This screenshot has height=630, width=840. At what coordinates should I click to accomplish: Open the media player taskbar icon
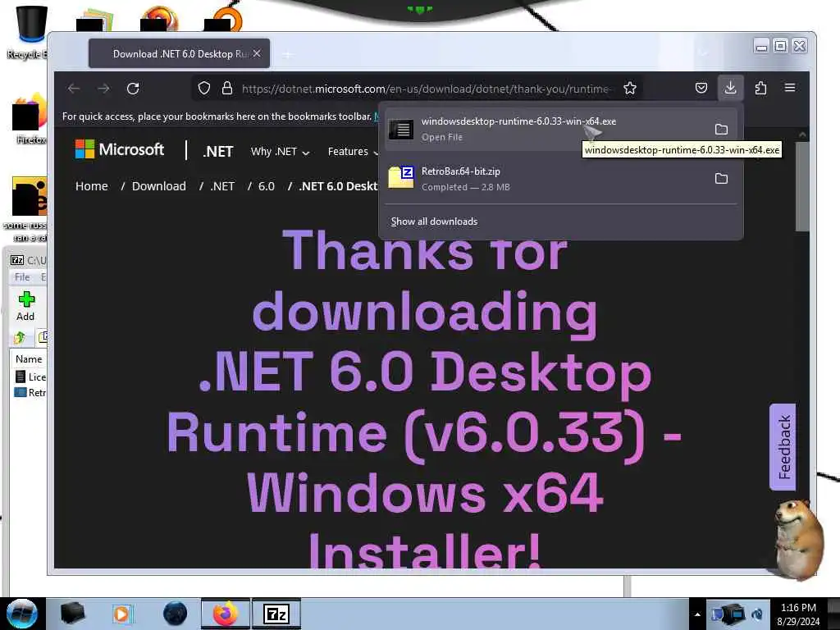122,614
